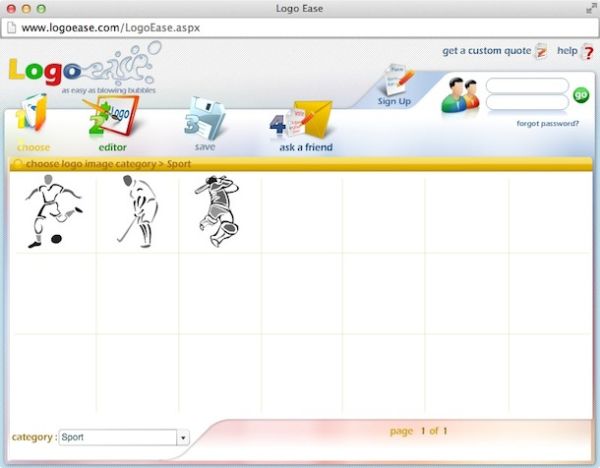This screenshot has width=600, height=468.
Task: Click the category dropdown arrow button
Action: click(183, 437)
